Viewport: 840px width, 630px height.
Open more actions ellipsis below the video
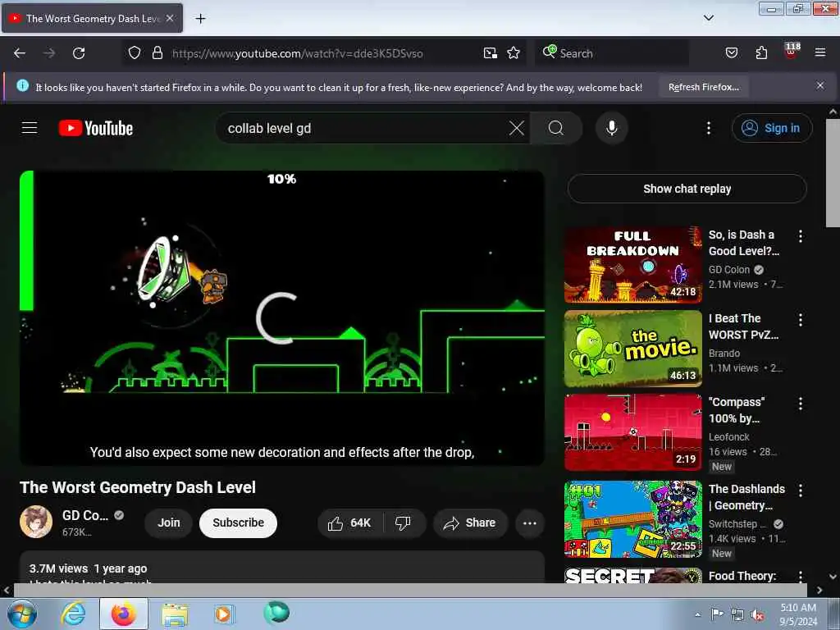[530, 523]
